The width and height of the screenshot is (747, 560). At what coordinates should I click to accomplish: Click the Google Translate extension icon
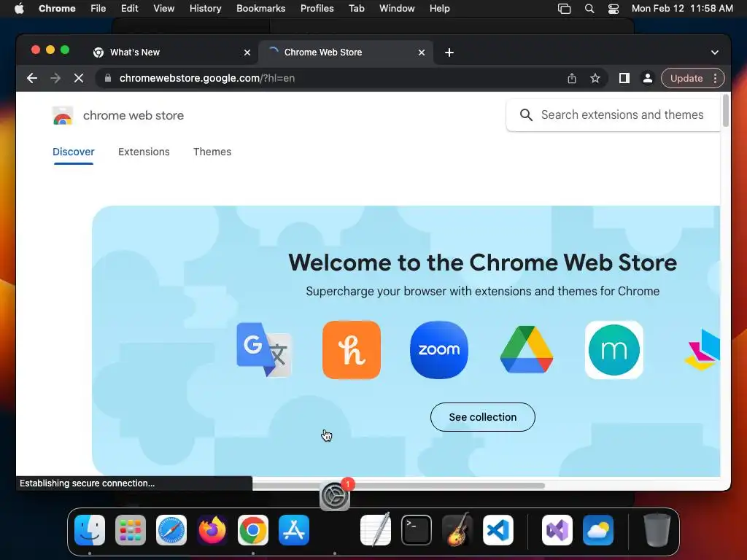click(264, 350)
